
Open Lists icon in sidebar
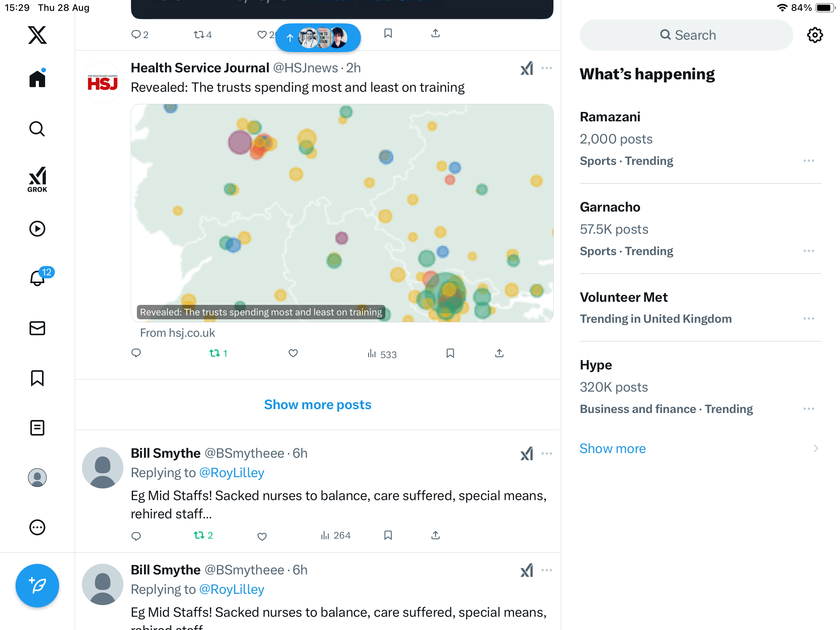[37, 428]
